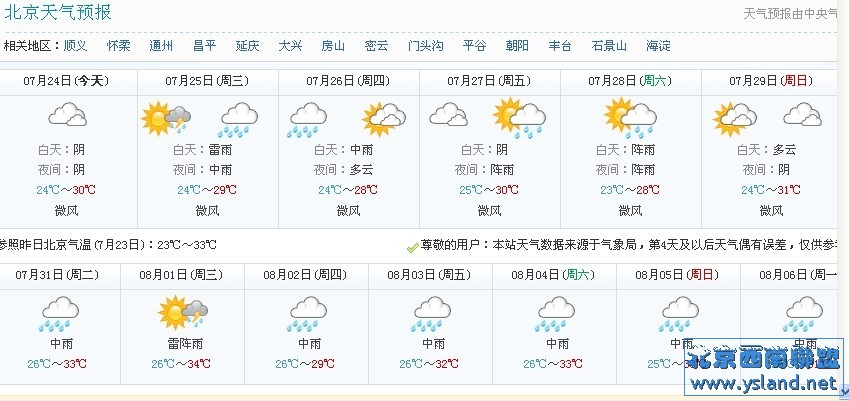This screenshot has width=849, height=401.
Task: Open the 朝阳 district link
Action: [517, 46]
